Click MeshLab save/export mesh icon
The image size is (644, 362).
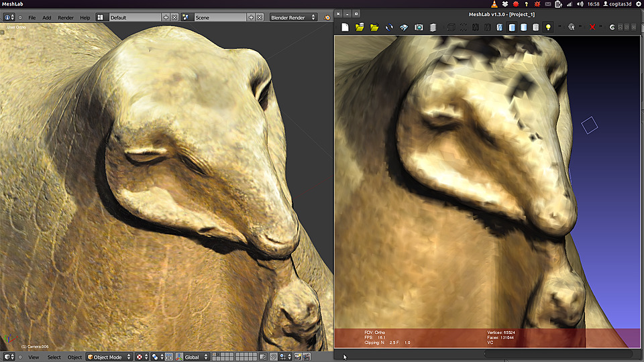[404, 27]
